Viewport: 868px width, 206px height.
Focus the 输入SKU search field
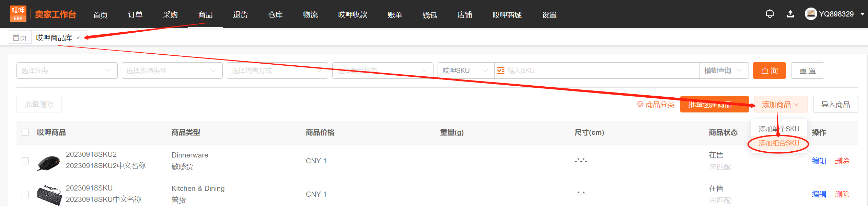point(601,71)
